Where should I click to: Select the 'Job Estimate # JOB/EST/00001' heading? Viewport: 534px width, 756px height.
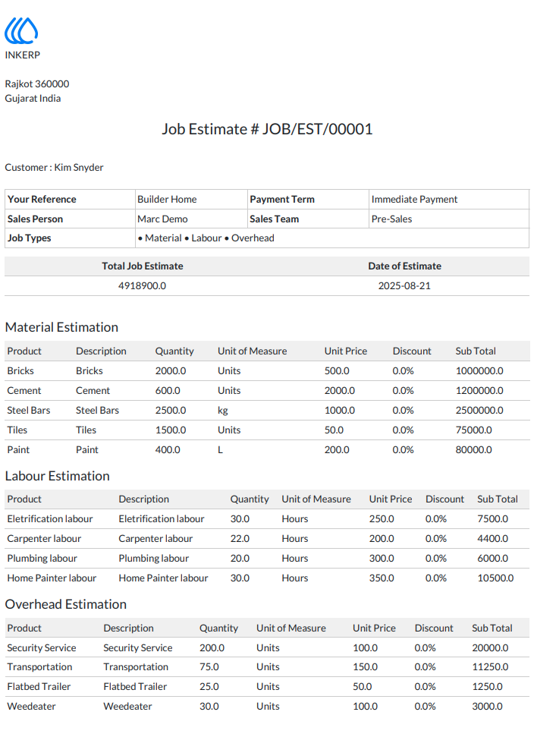tap(267, 129)
